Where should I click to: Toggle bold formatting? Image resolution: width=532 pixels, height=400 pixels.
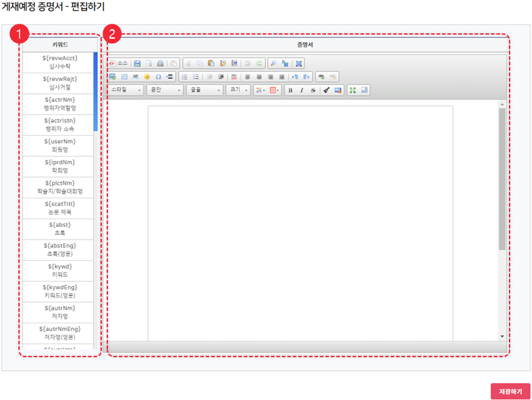click(x=290, y=90)
